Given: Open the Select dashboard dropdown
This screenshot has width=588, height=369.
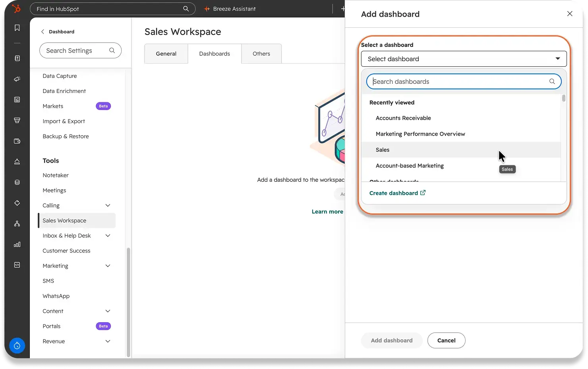Looking at the screenshot, I should tap(464, 59).
